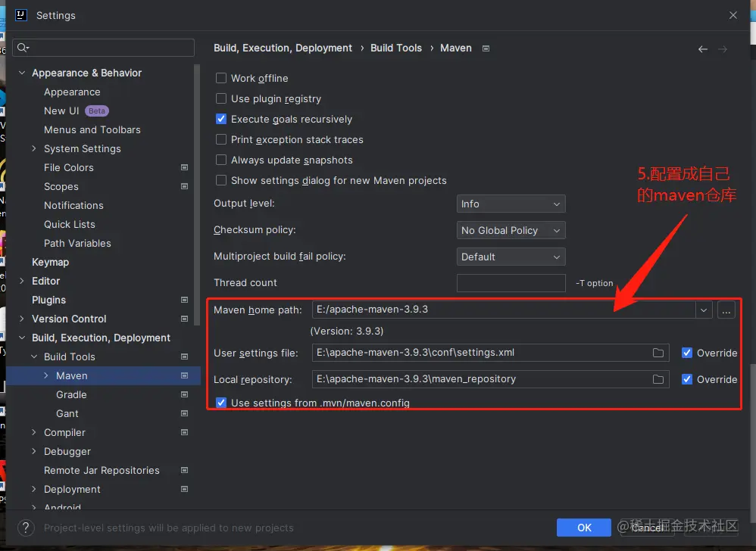Uncheck Use settings from .mvn/maven.config
Image resolution: width=756 pixels, height=551 pixels.
click(221, 403)
